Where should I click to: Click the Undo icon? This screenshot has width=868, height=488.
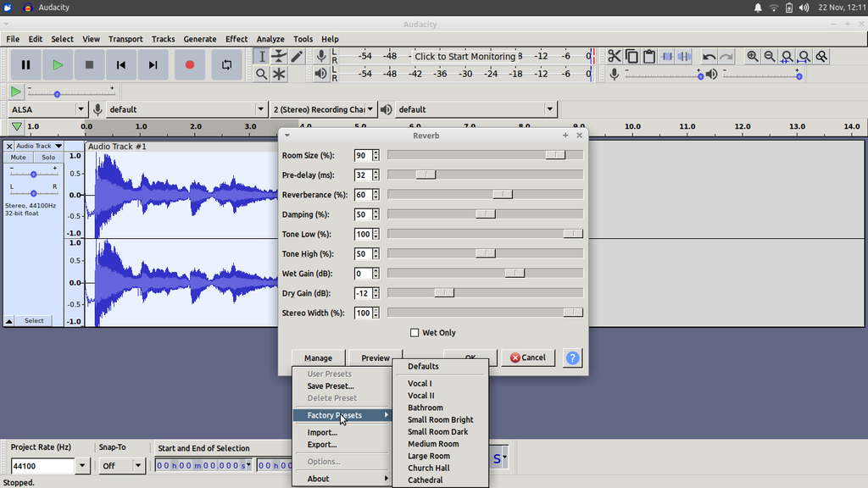[x=709, y=56]
